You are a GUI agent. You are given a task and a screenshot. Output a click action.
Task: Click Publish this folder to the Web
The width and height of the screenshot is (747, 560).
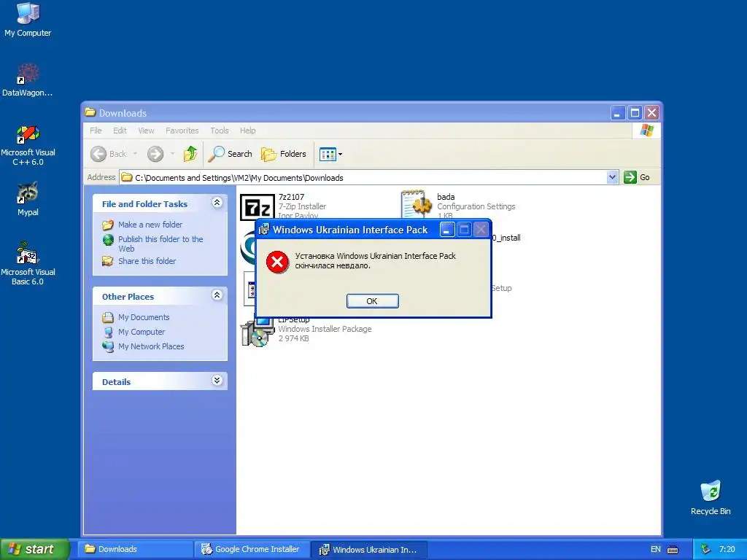(160, 244)
